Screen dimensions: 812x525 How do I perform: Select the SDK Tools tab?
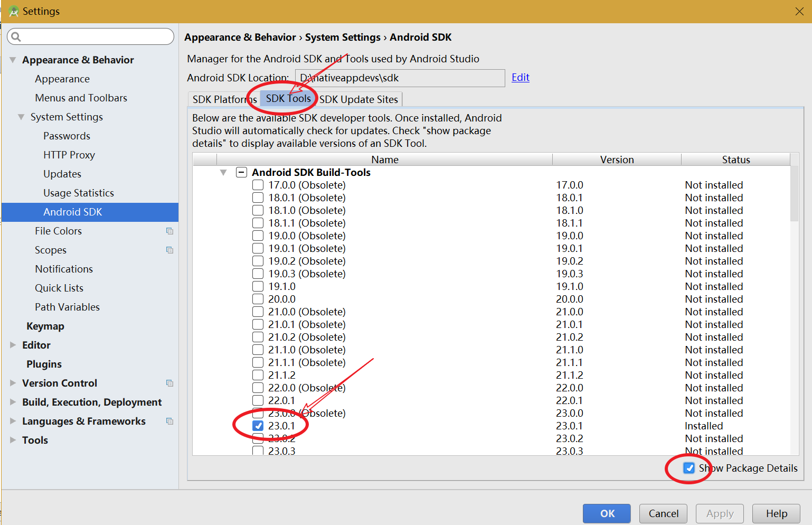pos(288,98)
